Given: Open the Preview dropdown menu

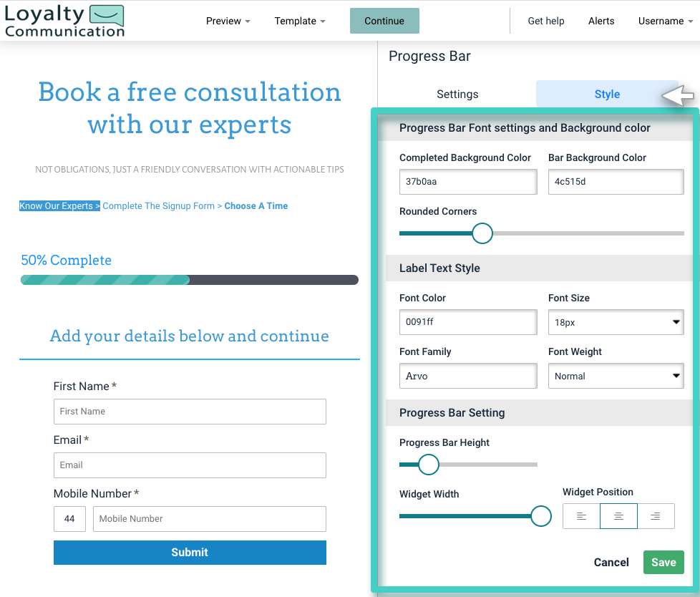Looking at the screenshot, I should click(228, 21).
